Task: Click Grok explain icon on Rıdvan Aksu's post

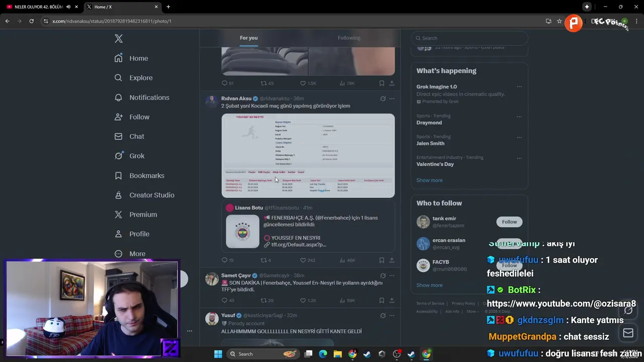Action: pyautogui.click(x=383, y=99)
